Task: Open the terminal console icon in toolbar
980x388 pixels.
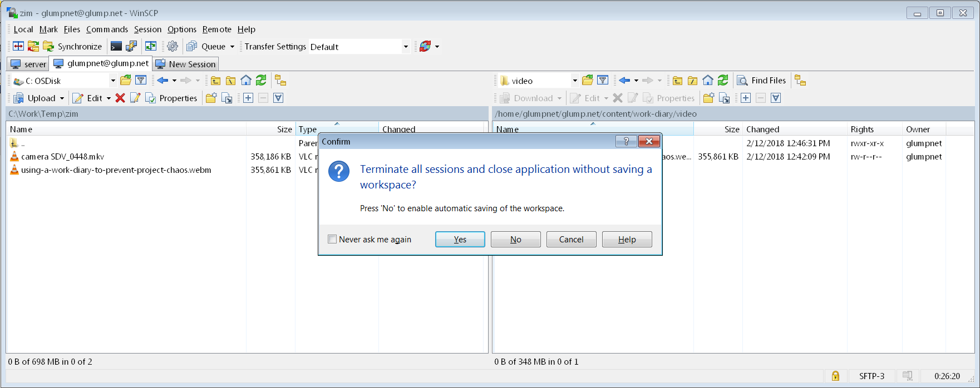Action: click(116, 46)
